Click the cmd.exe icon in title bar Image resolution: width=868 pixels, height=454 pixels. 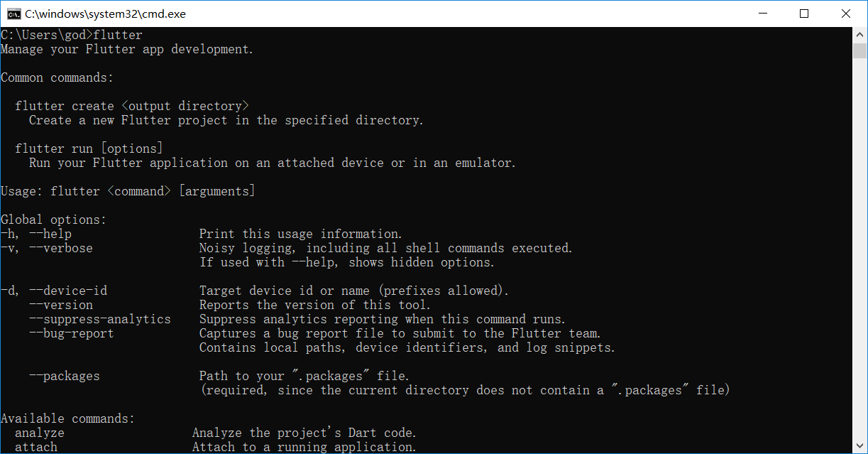coord(13,13)
